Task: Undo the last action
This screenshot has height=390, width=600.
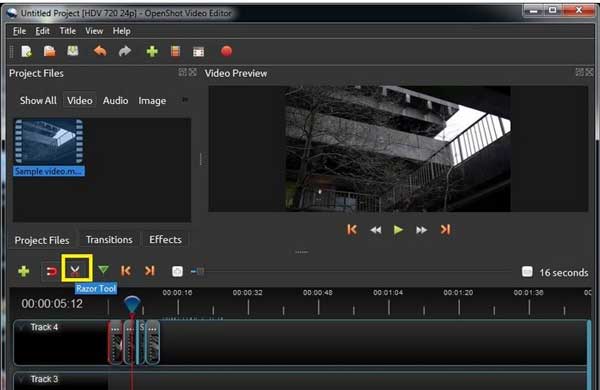Action: [100, 51]
